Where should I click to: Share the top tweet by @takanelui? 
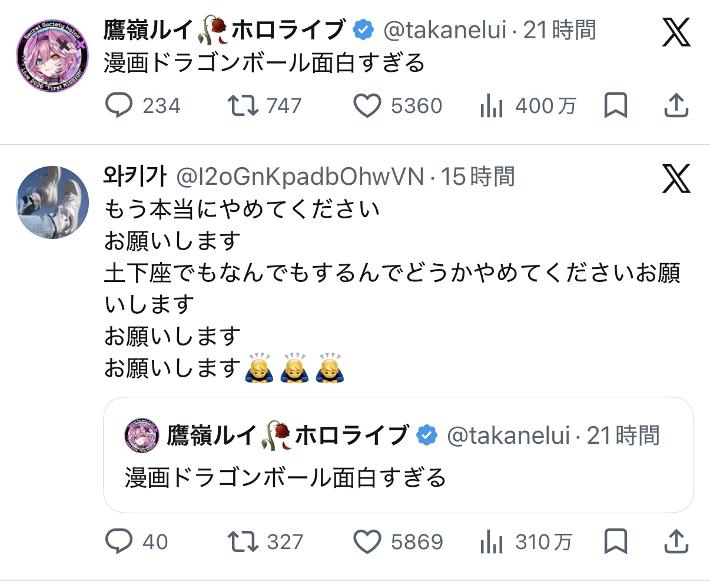click(676, 106)
